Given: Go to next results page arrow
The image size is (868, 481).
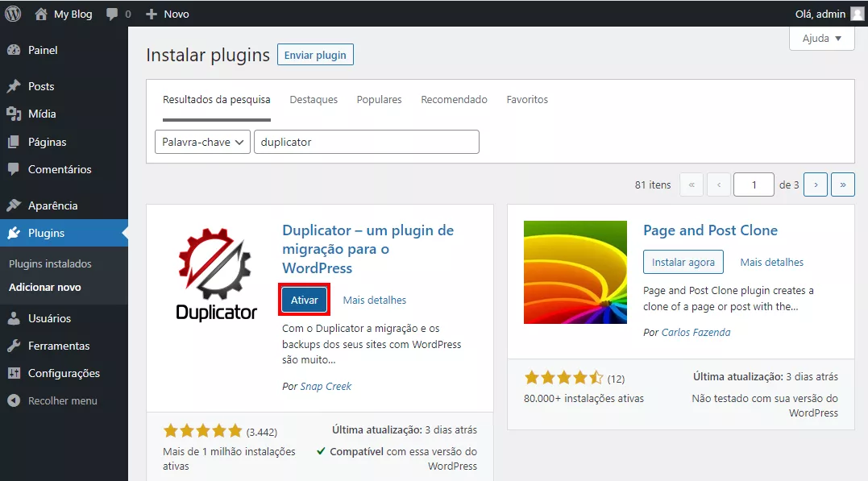Looking at the screenshot, I should pos(816,185).
